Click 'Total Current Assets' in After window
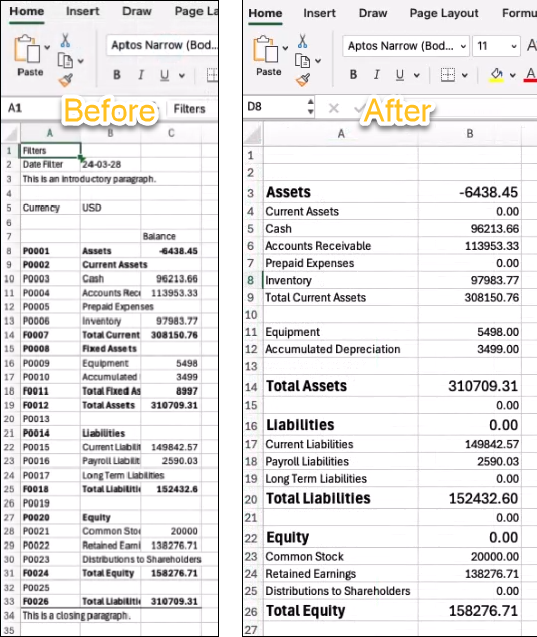Image resolution: width=537 pixels, height=637 pixels. click(340, 298)
